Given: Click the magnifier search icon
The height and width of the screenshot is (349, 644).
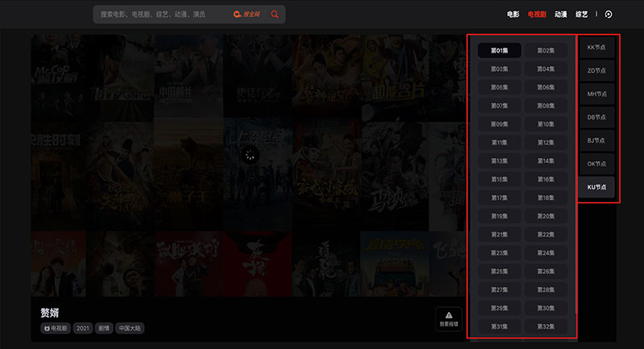Looking at the screenshot, I should click(x=275, y=15).
